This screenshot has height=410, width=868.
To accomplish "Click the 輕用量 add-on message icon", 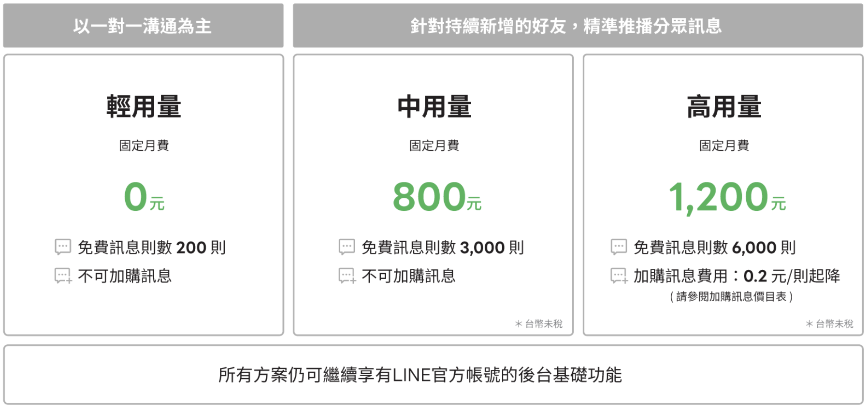I will [63, 276].
